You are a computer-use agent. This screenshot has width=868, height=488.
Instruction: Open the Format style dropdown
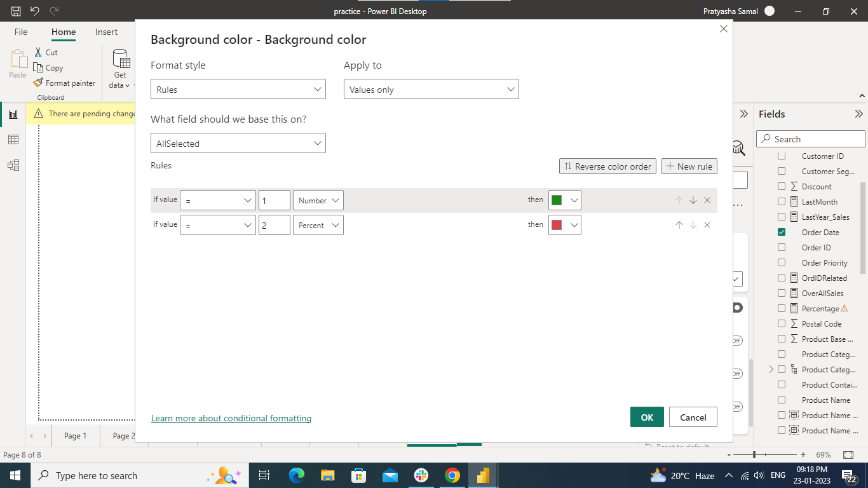[238, 90]
